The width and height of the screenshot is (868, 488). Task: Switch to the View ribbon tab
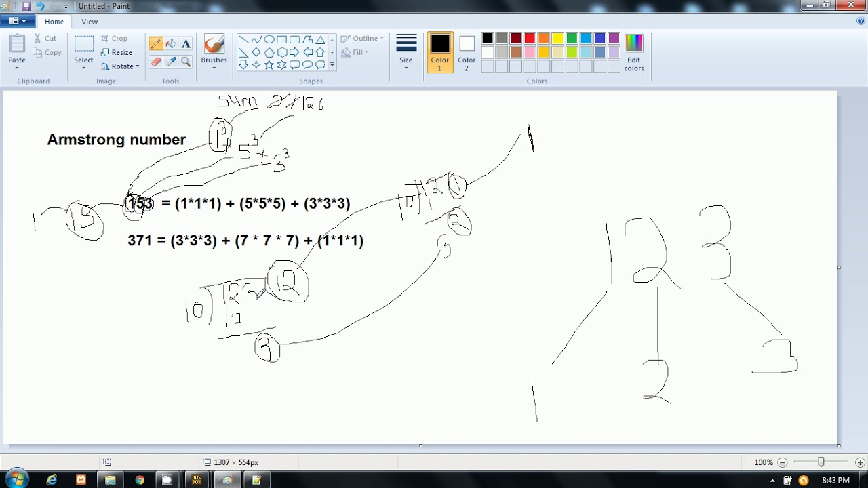(90, 22)
